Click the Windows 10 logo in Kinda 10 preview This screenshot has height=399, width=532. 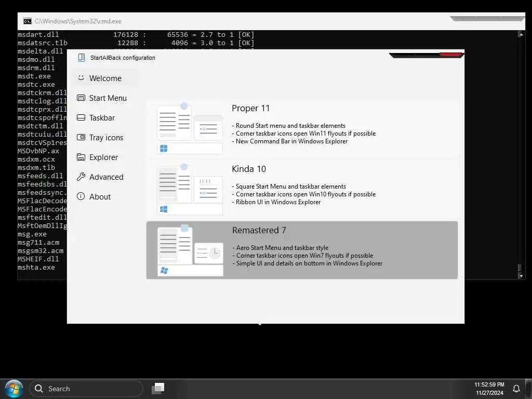[164, 209]
